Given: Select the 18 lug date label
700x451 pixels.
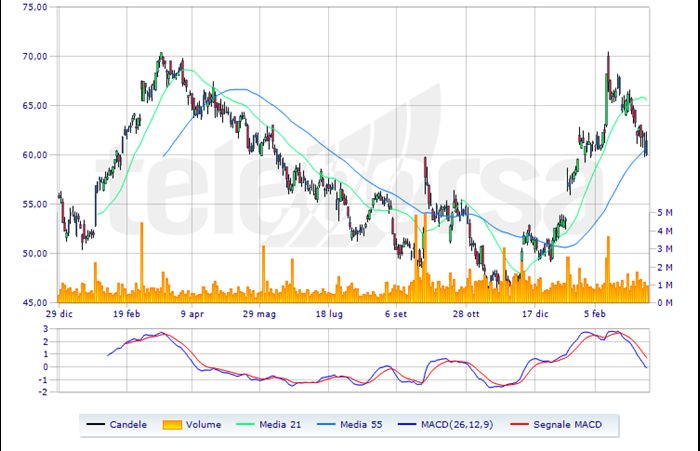Looking at the screenshot, I should (329, 313).
